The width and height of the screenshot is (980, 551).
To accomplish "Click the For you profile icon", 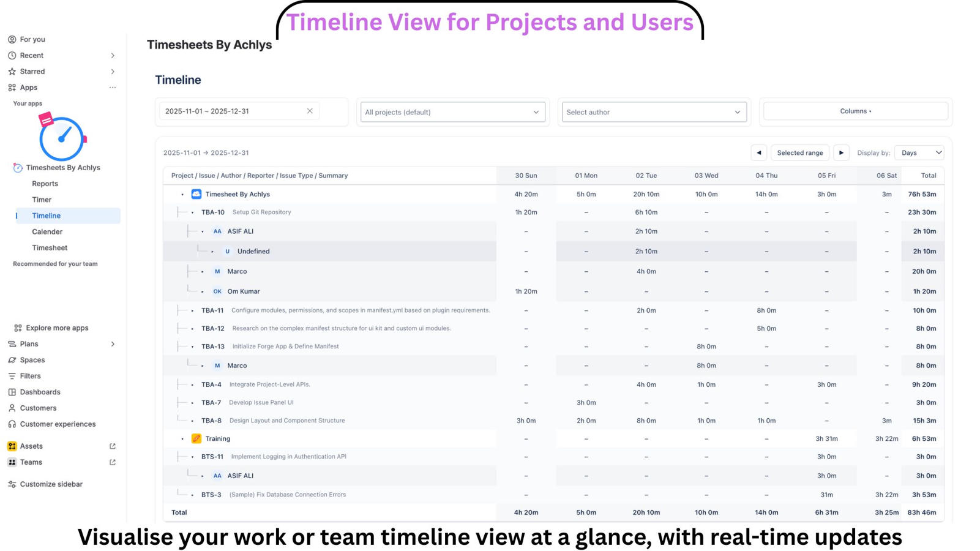I will [x=12, y=39].
